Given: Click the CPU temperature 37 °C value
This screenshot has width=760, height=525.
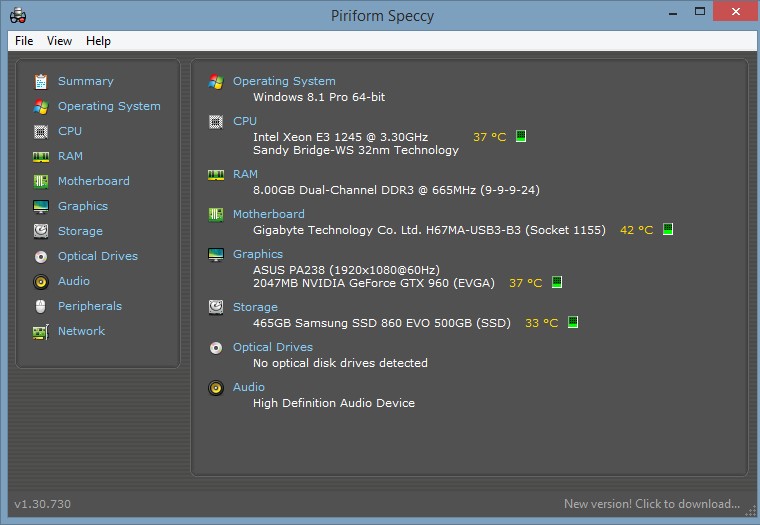Looking at the screenshot, I should [490, 137].
